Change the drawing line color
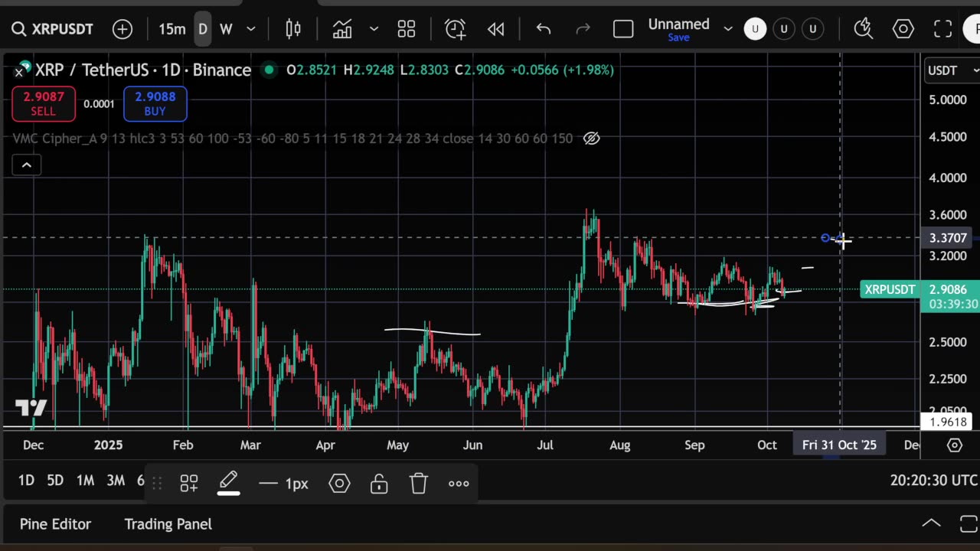The image size is (980, 551). [228, 483]
